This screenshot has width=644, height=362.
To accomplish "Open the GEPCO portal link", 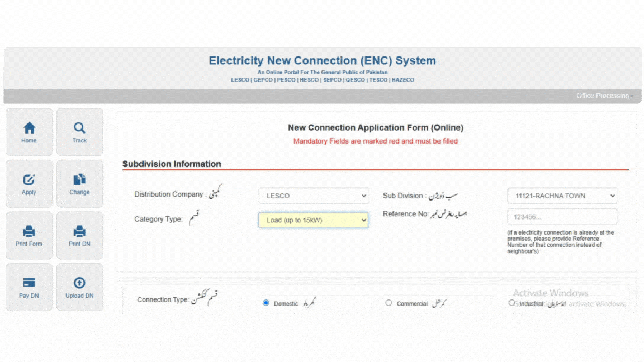I will point(262,79).
